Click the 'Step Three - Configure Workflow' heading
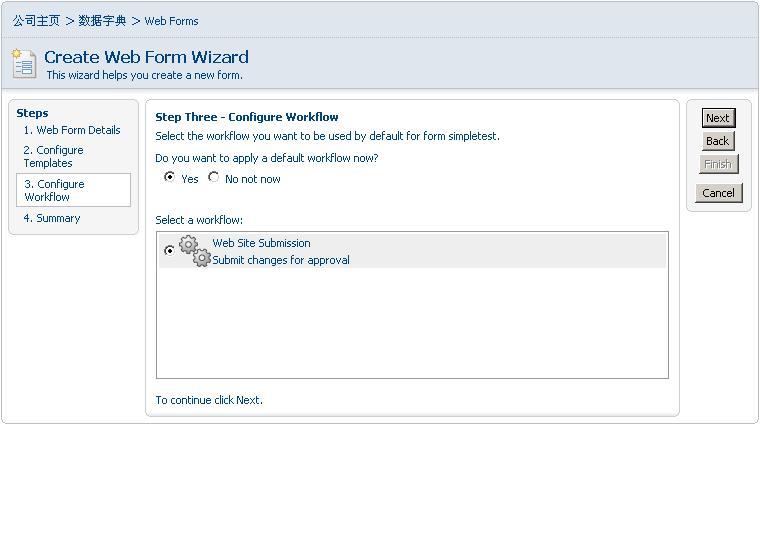760x538 pixels. (x=247, y=117)
